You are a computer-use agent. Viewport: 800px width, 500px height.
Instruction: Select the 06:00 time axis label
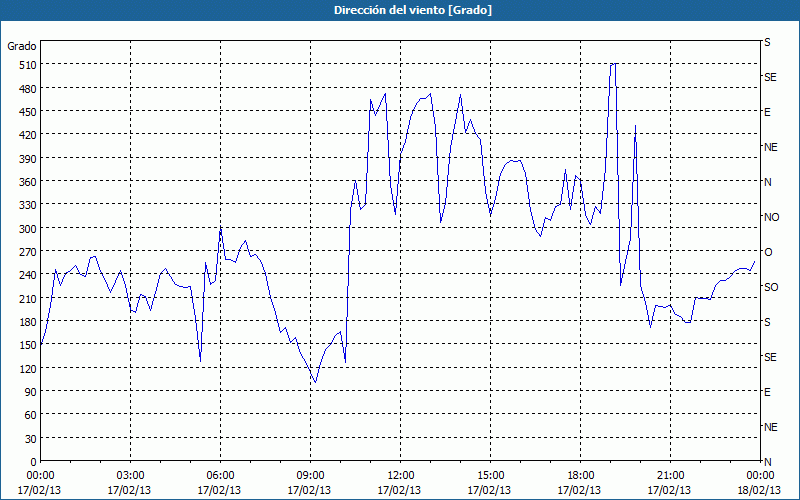point(220,476)
